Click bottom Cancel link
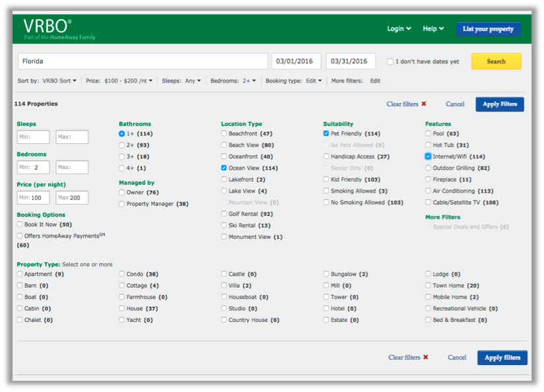The image size is (544, 392). 457,357
